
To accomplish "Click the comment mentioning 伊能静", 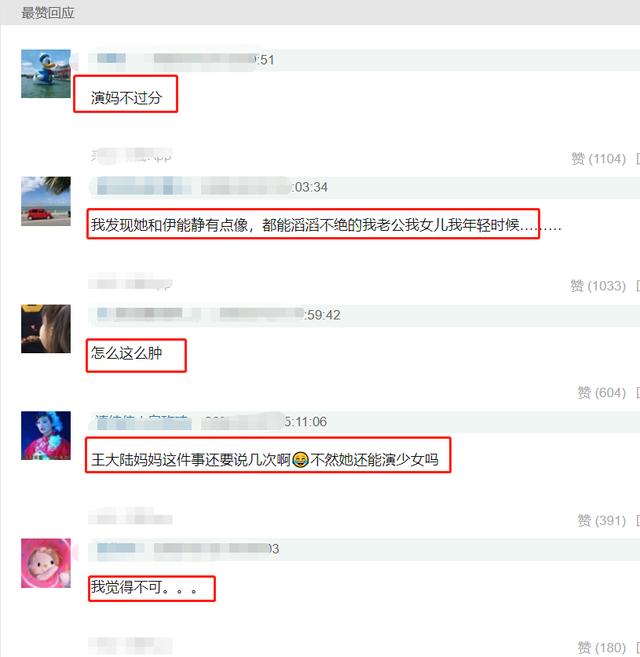I will [326, 225].
